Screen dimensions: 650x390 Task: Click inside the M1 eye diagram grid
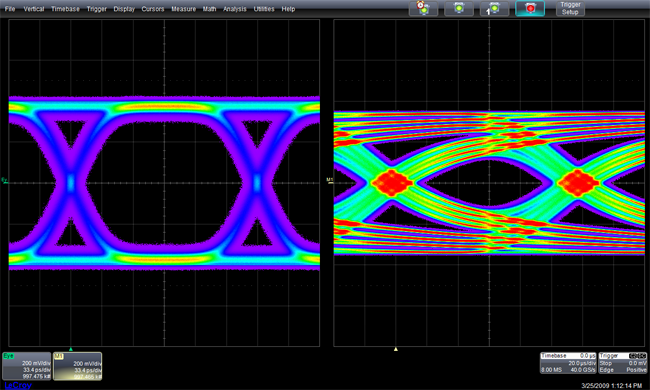click(489, 183)
